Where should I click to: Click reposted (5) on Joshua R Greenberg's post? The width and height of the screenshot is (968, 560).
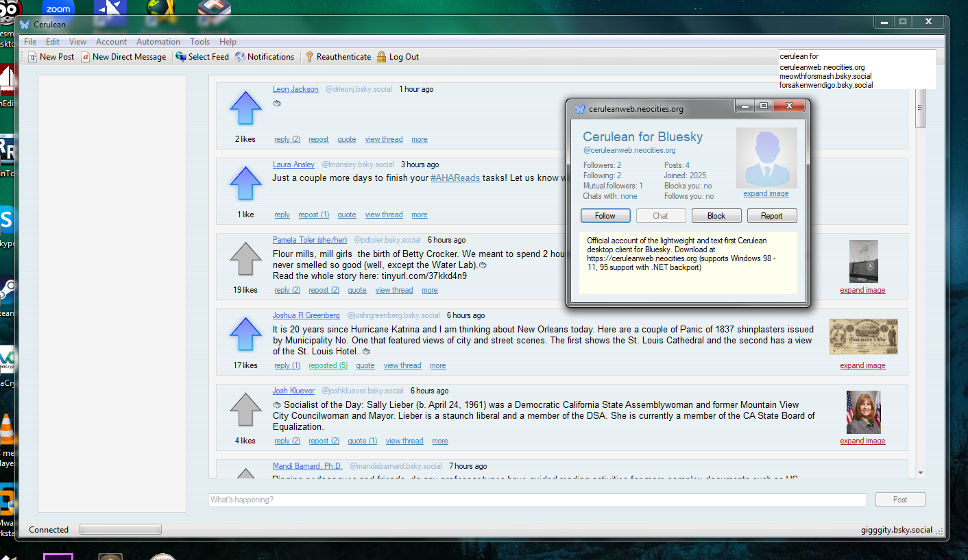328,365
